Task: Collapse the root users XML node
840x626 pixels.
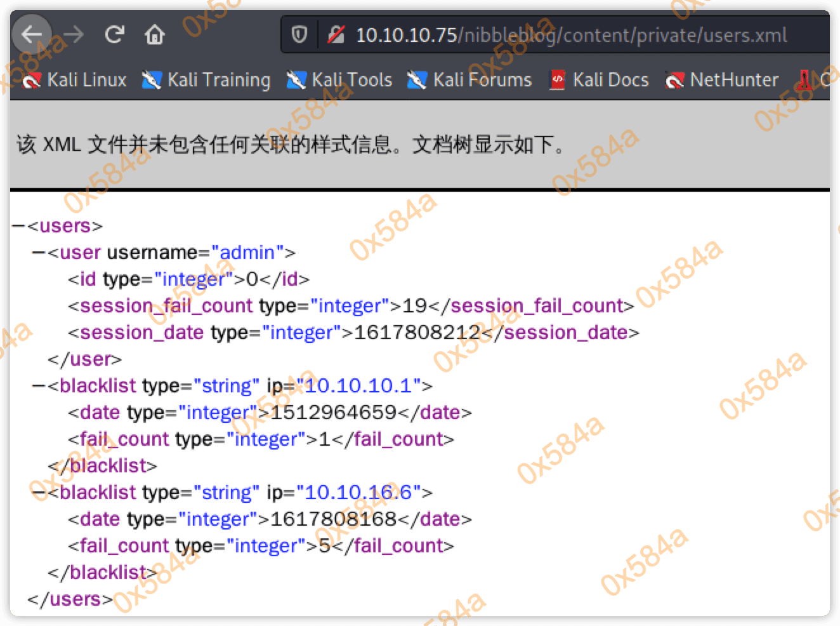Action: tap(18, 226)
